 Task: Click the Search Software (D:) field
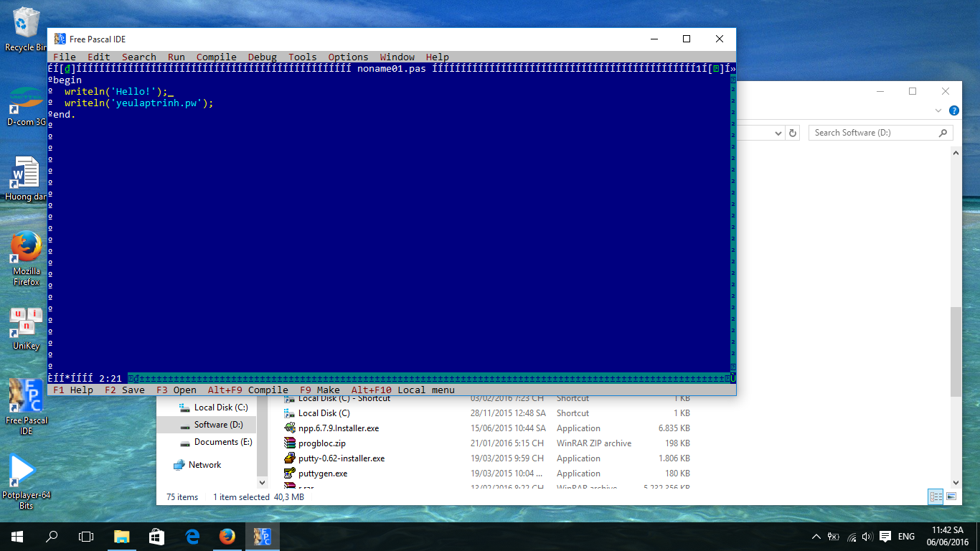click(x=874, y=133)
